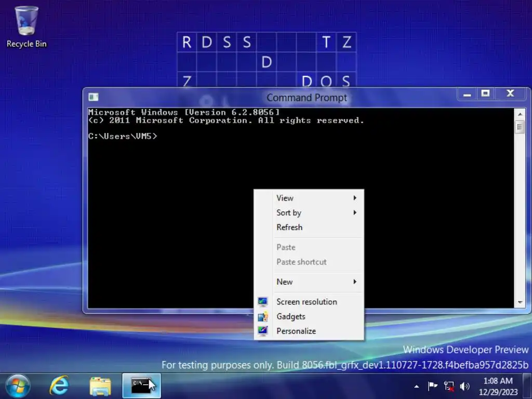Select Screen resolution menu entry
This screenshot has height=399, width=532.
coord(309,302)
